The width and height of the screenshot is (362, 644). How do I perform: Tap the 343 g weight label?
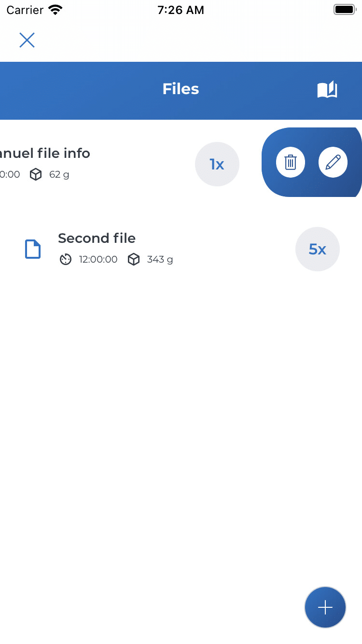(x=160, y=260)
